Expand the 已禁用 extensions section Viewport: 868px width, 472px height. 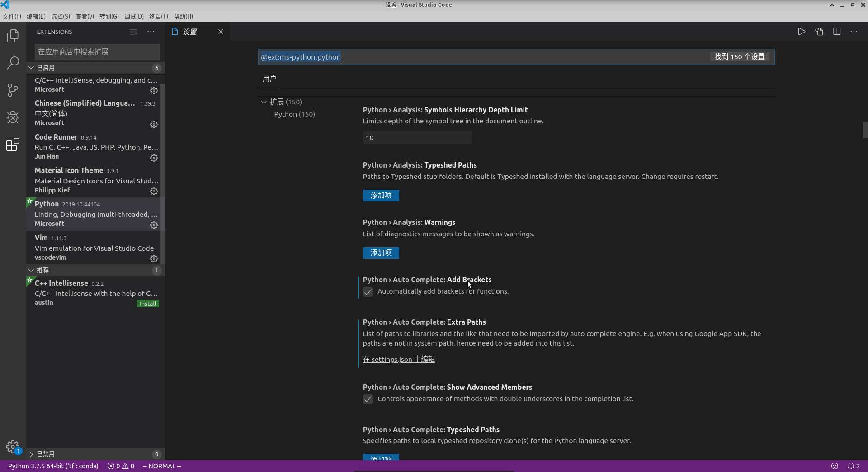pos(31,454)
